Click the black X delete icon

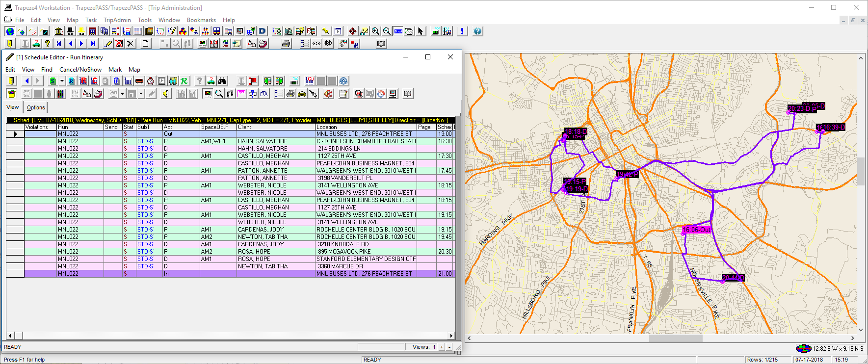(x=131, y=44)
